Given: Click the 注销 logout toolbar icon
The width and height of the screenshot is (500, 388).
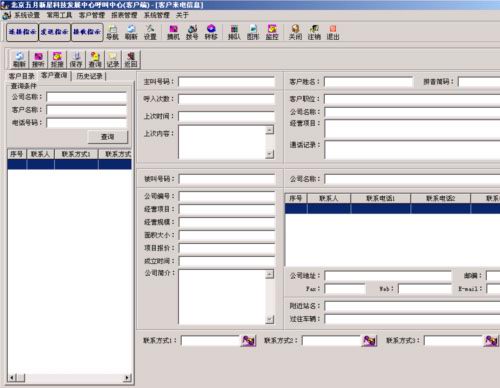Looking at the screenshot, I should 314,32.
